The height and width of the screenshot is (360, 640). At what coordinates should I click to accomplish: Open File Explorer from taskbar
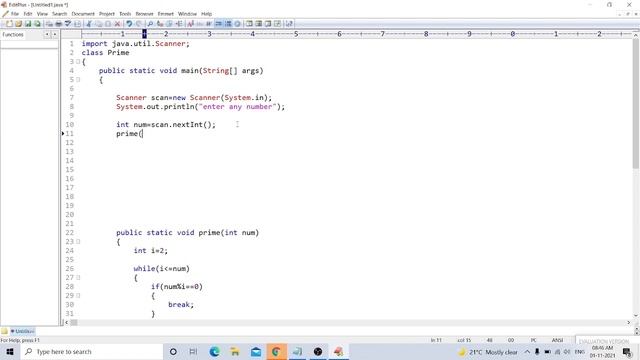coord(235,351)
